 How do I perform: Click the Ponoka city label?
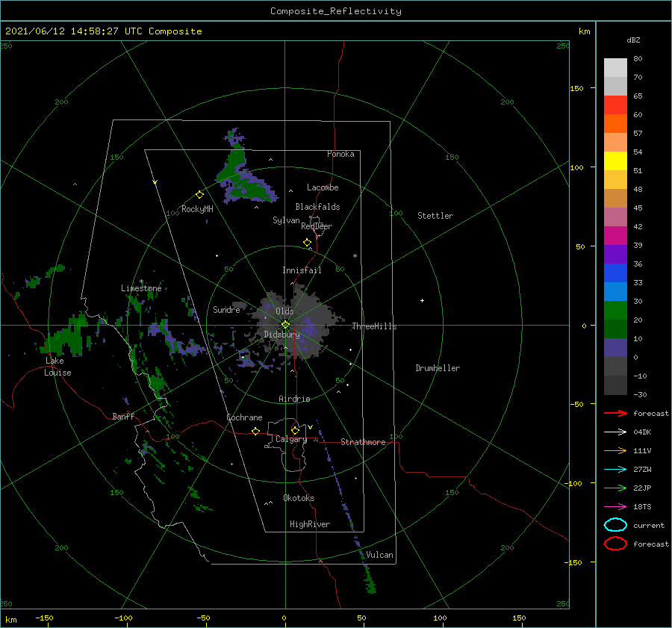(x=340, y=154)
